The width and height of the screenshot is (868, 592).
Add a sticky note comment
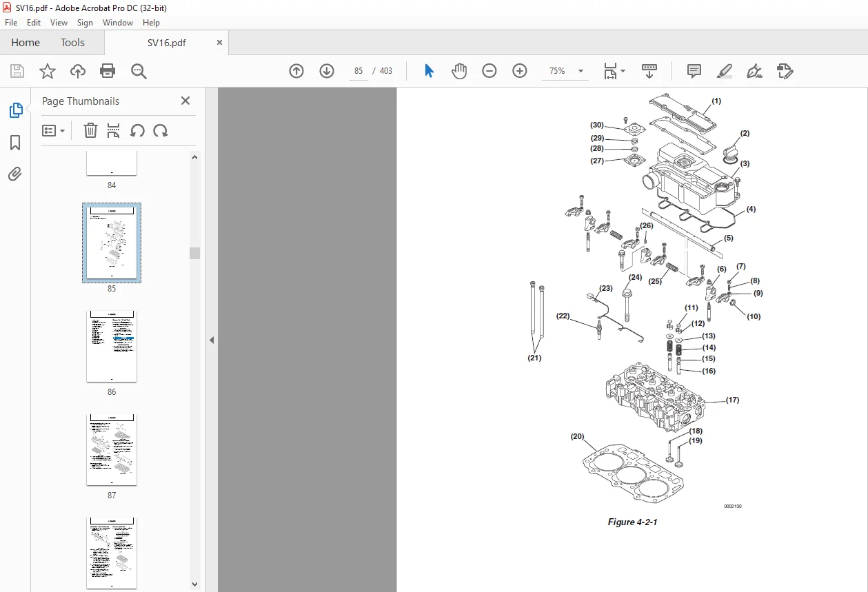pos(694,71)
